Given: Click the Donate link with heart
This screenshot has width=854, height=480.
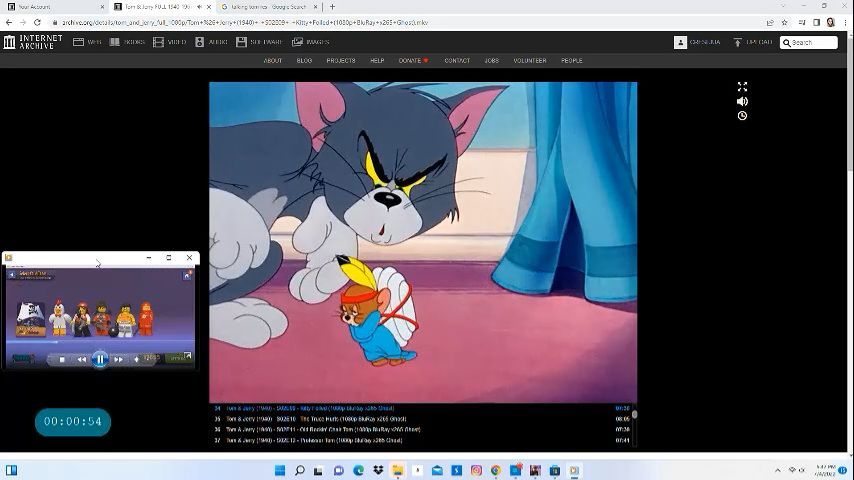Looking at the screenshot, I should click(413, 60).
